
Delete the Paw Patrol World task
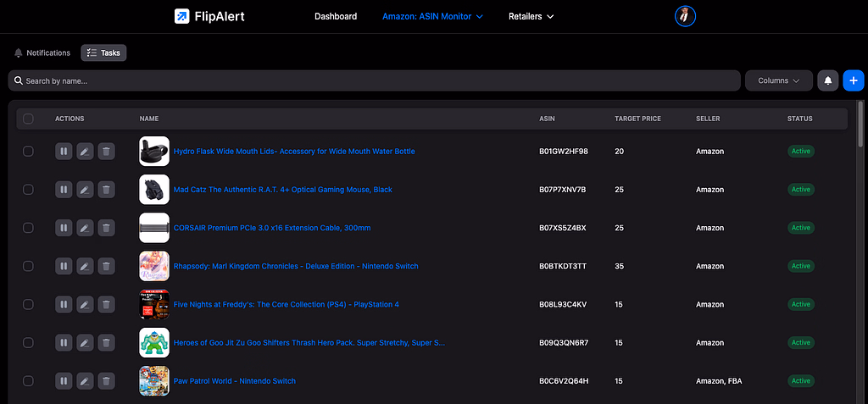pos(106,381)
